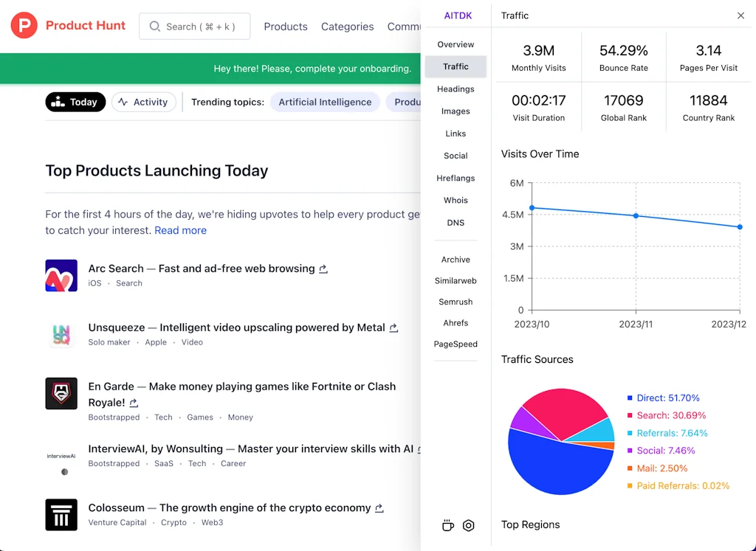The width and height of the screenshot is (756, 551).
Task: Switch to the Activity view
Action: (x=143, y=103)
